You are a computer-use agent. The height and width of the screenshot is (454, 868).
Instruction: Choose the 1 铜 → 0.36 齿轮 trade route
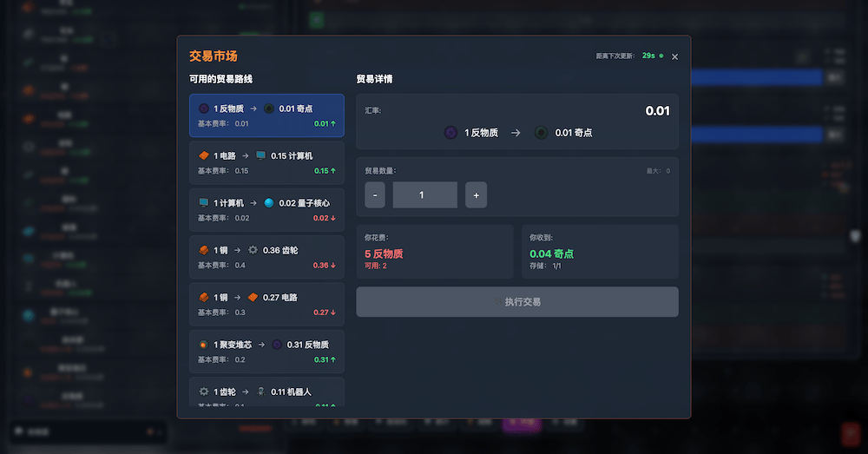pyautogui.click(x=266, y=257)
